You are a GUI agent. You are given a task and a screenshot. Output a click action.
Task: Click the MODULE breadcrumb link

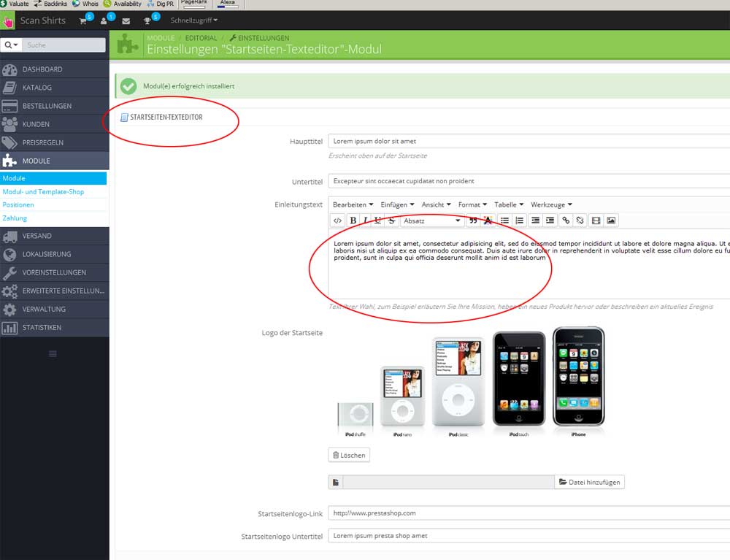(161, 38)
